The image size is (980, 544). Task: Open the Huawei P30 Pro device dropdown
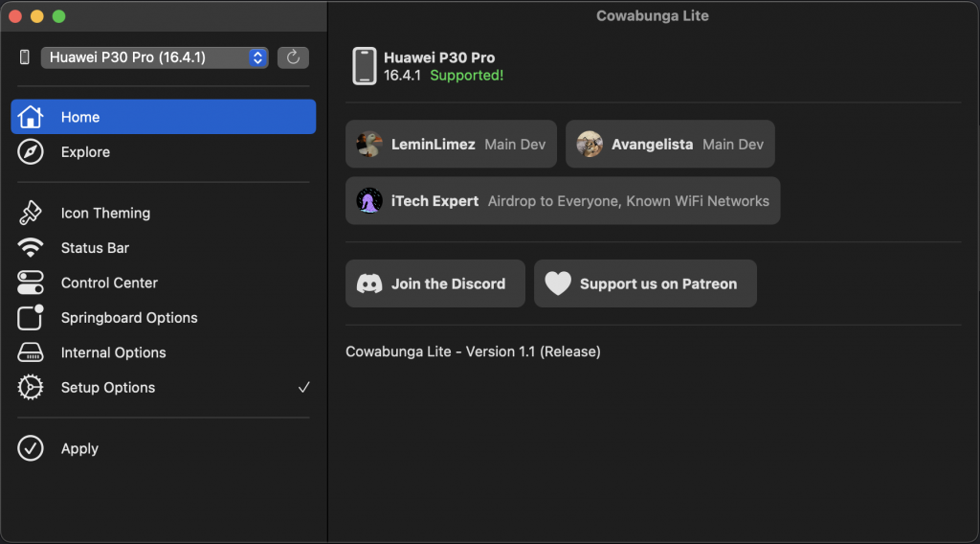click(154, 57)
